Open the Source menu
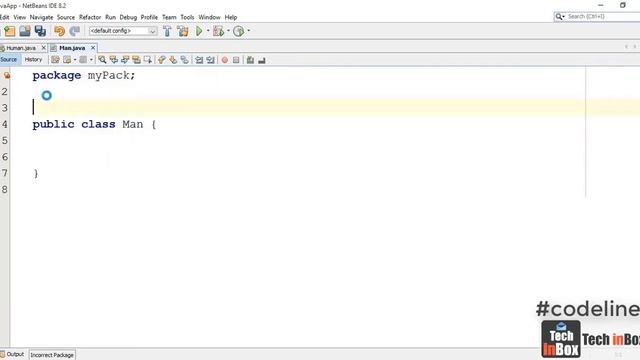This screenshot has width=640, height=360. (x=66, y=17)
